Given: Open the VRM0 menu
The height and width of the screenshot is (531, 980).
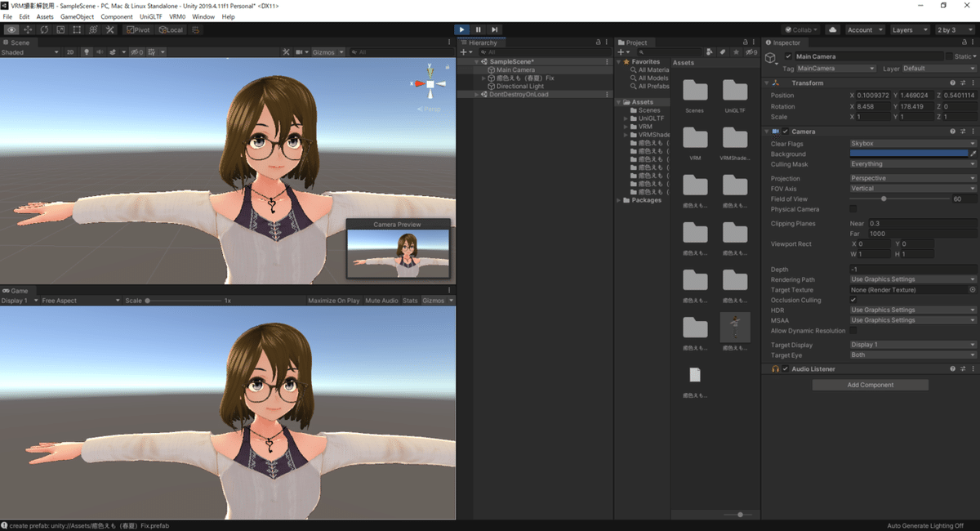Looking at the screenshot, I should [x=177, y=16].
